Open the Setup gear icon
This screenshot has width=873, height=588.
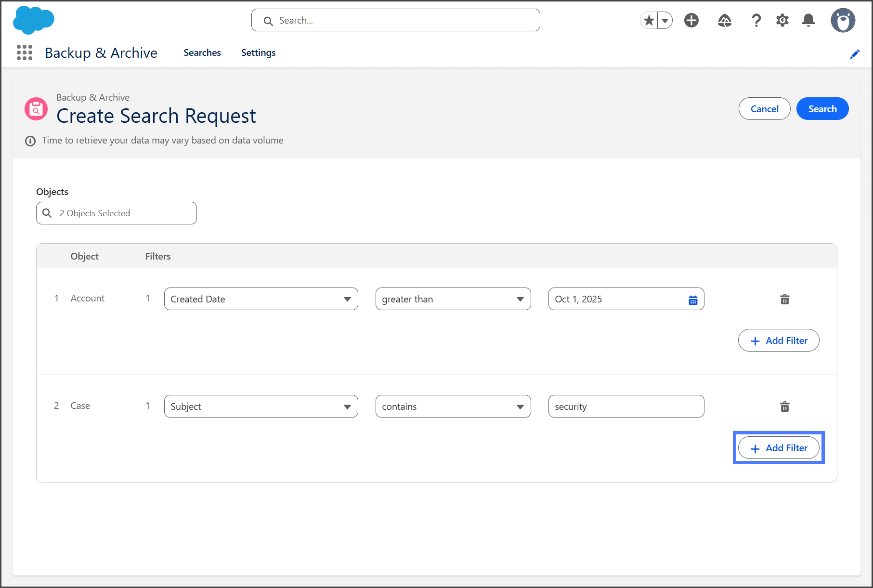pos(782,20)
